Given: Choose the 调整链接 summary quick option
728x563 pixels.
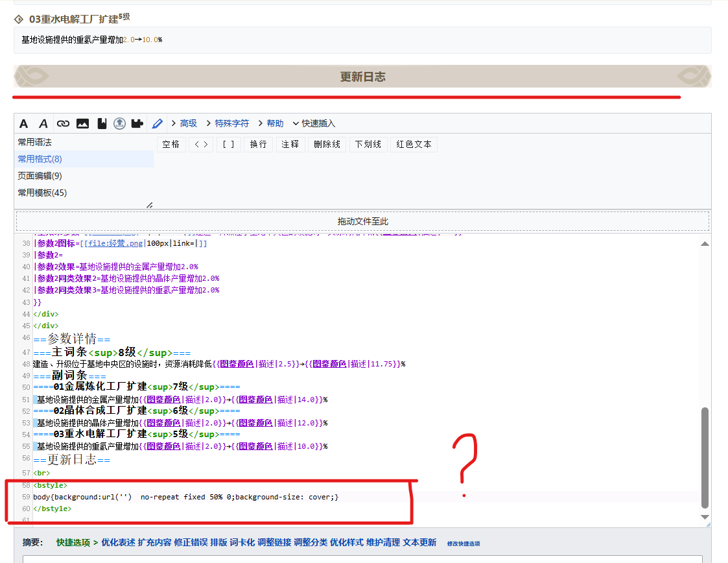Looking at the screenshot, I should tap(274, 542).
